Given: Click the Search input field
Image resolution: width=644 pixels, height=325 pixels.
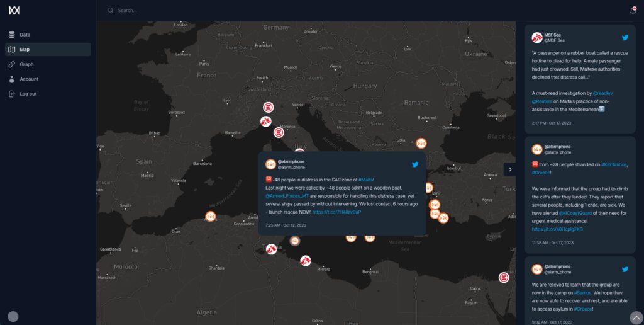Looking at the screenshot, I should pos(252,11).
